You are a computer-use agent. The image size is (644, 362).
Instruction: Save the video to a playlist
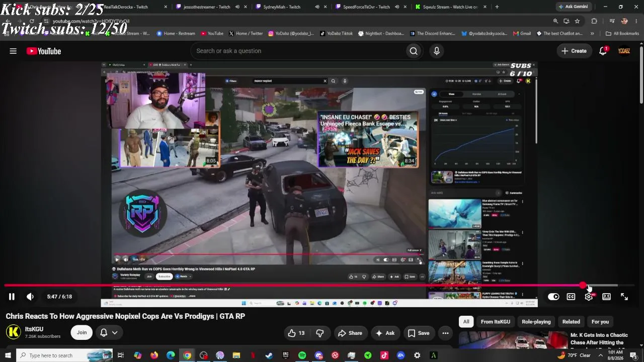pos(418,333)
